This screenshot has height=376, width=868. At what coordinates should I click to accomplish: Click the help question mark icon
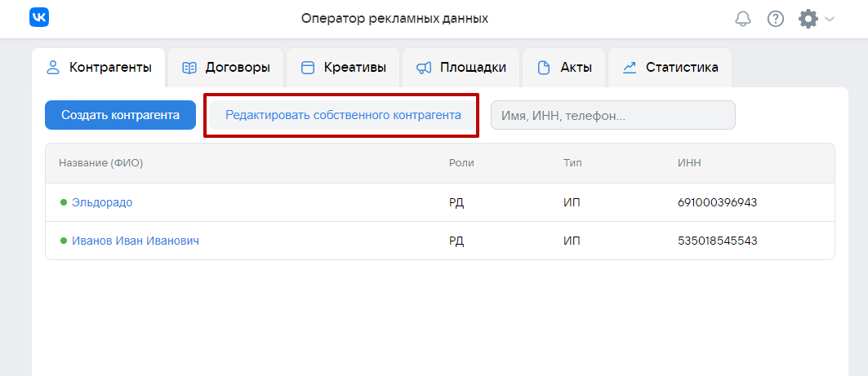pos(776,19)
